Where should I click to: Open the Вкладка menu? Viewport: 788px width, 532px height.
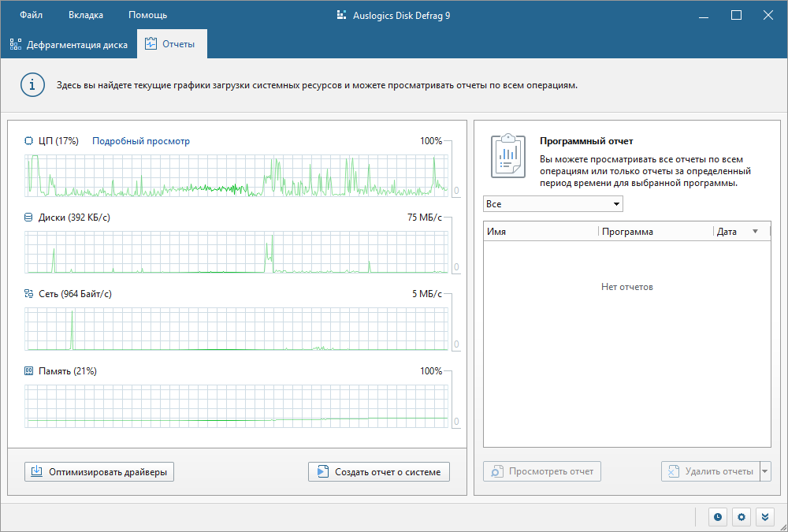click(x=85, y=15)
